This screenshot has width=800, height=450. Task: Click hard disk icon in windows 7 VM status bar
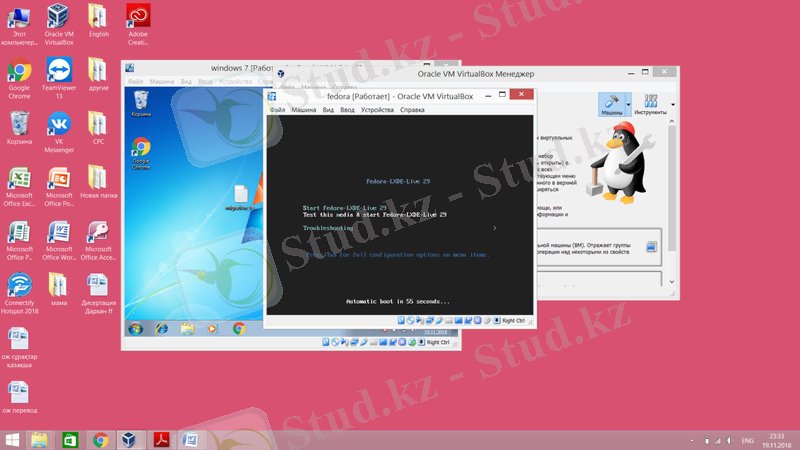326,342
